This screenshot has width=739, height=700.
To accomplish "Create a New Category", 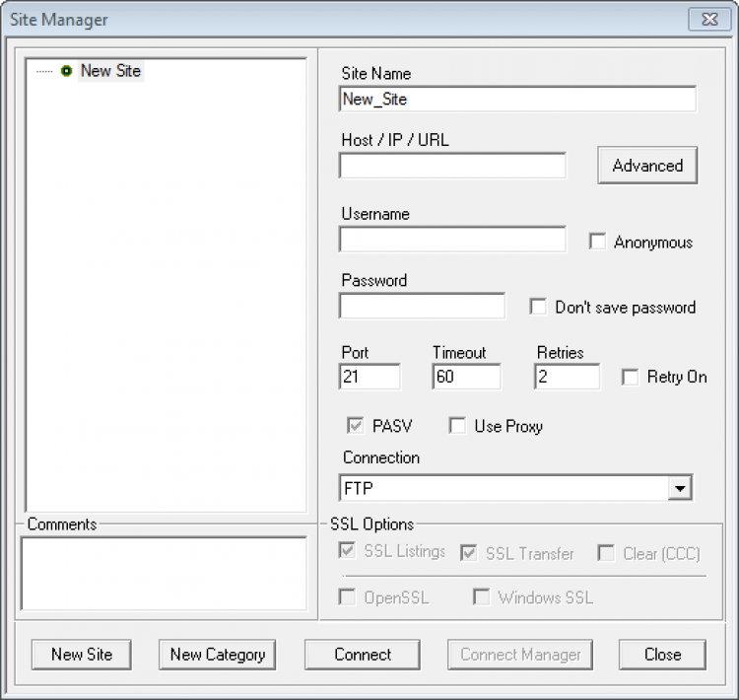I will (218, 655).
